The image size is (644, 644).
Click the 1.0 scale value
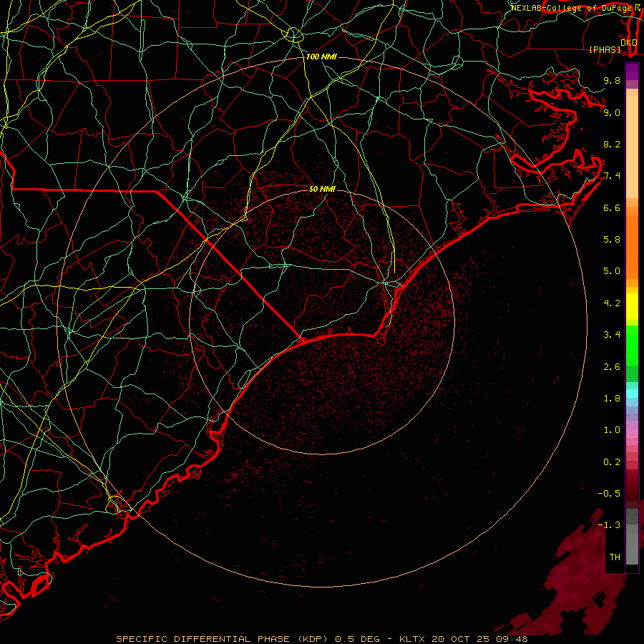(x=612, y=430)
